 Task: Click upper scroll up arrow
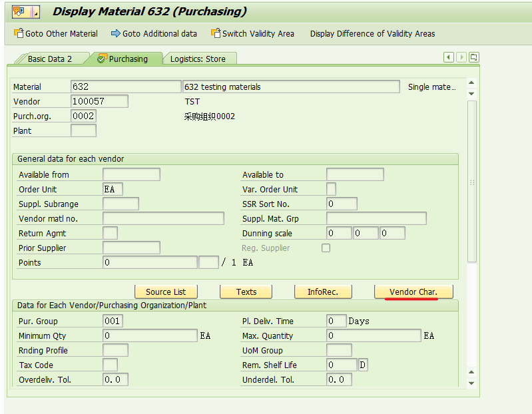pos(471,83)
